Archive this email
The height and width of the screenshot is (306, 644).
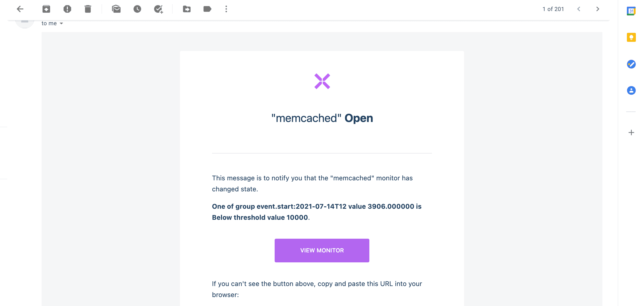point(46,9)
